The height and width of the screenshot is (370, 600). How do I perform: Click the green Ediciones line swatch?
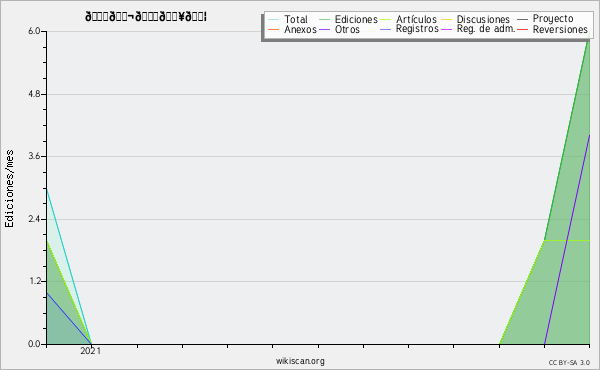tap(324, 20)
